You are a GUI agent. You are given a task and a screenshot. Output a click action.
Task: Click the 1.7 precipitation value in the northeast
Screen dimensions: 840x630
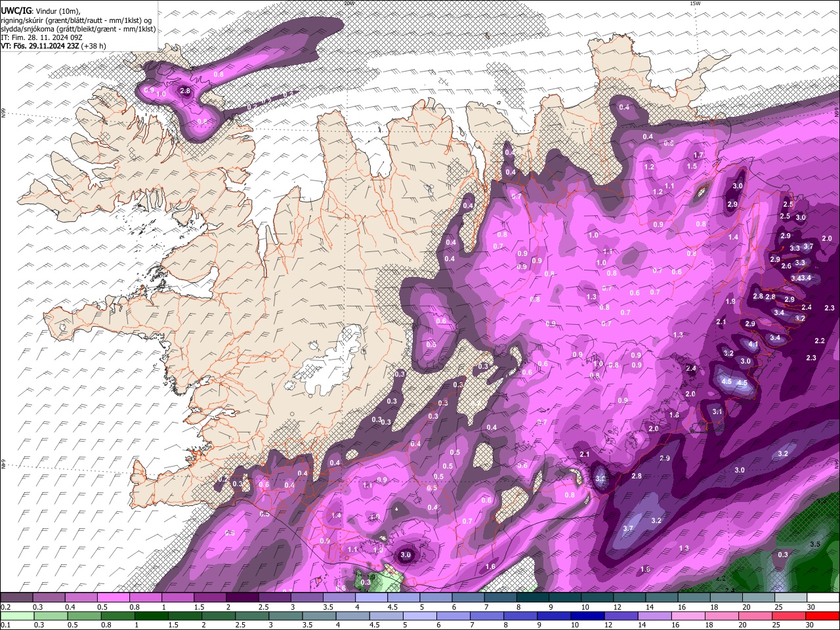(699, 156)
